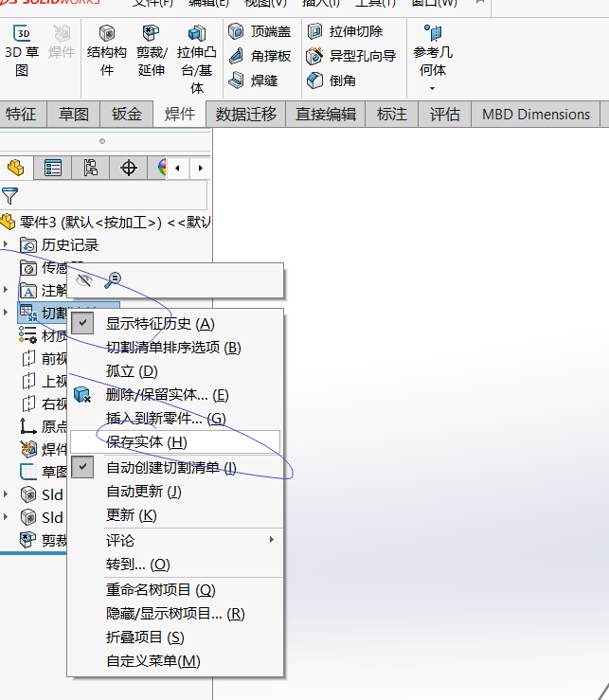Viewport: 609px width, 700px height.
Task: Choose 更新 (K) in context menu
Action: pos(176,515)
